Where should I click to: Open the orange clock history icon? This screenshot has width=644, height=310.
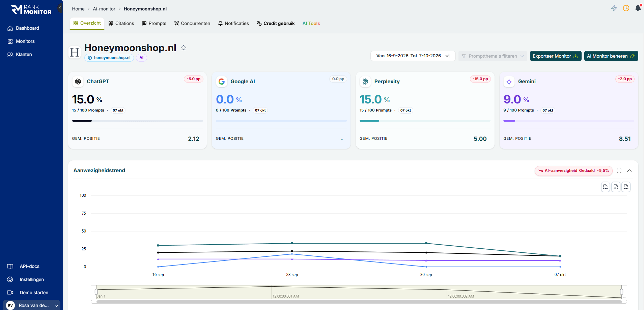[x=626, y=8]
